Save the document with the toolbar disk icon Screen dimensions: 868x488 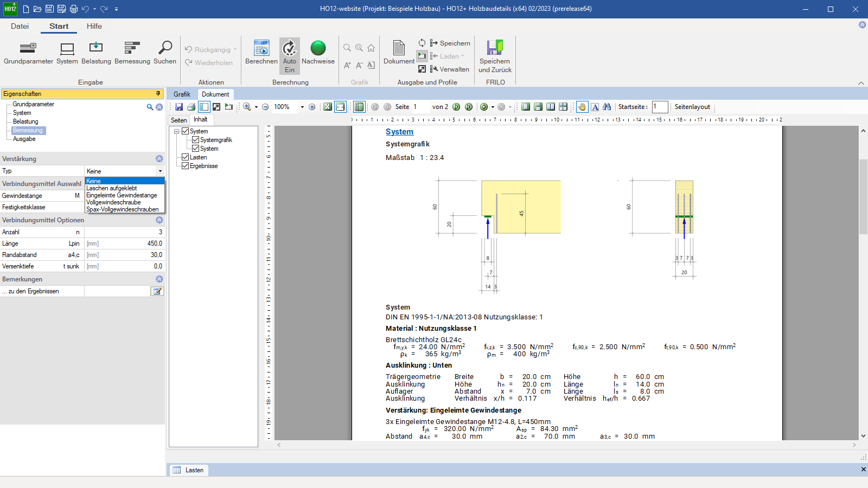(x=179, y=107)
